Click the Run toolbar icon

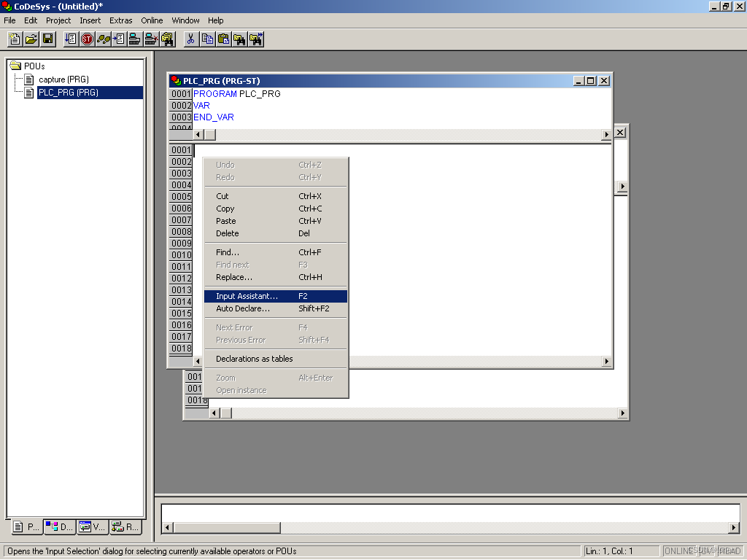[x=71, y=39]
